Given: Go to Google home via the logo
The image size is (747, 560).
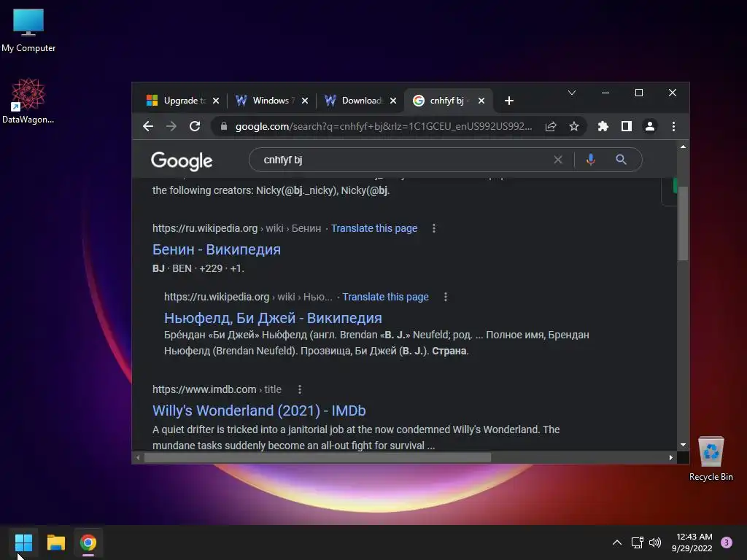Looking at the screenshot, I should tap(182, 161).
